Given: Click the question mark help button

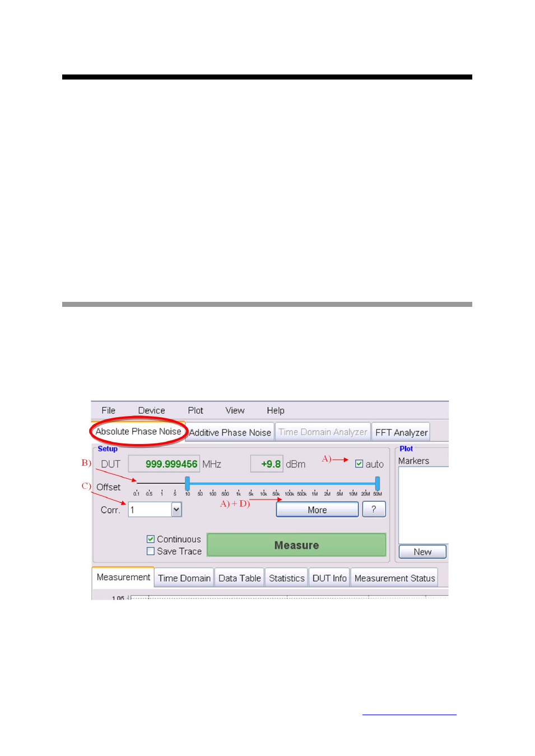Looking at the screenshot, I should pos(374,510).
